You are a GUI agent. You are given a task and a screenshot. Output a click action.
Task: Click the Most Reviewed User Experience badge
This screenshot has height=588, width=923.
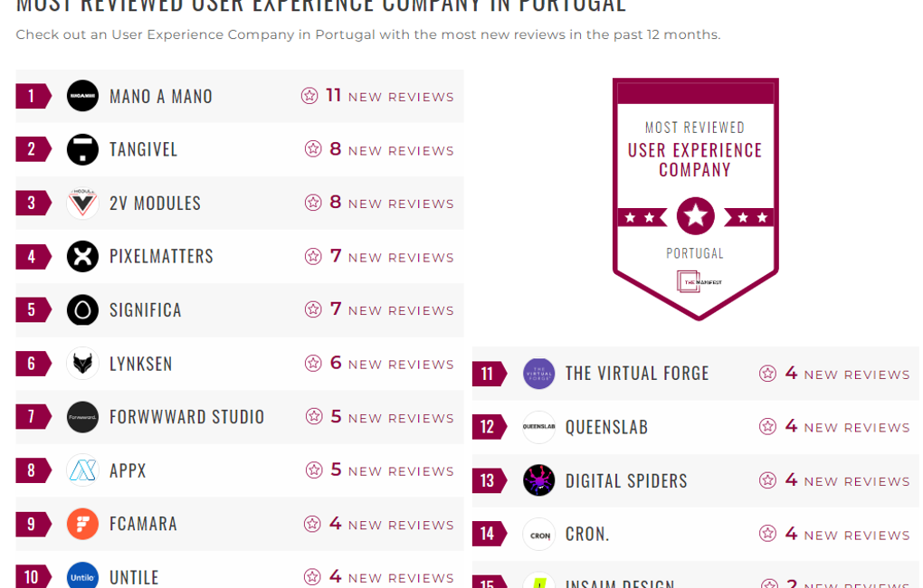pos(695,199)
